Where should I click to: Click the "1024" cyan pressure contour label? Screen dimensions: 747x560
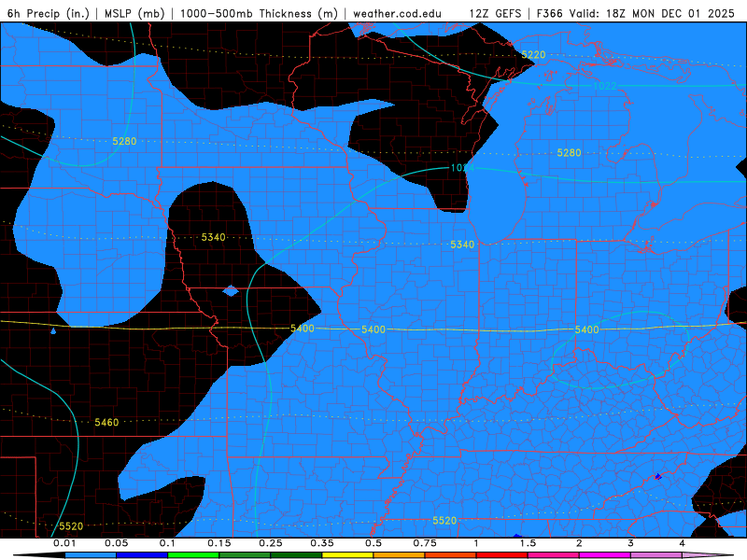(462, 168)
